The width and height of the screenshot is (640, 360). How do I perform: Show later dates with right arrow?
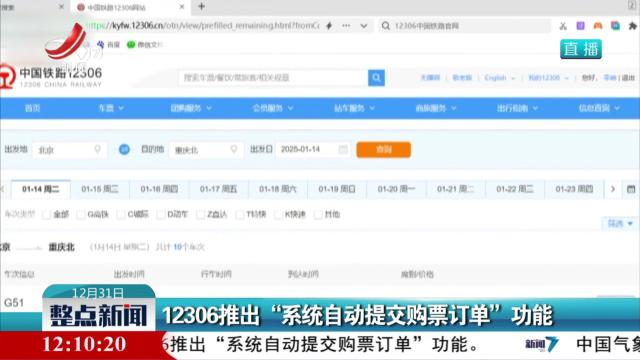[x=613, y=189]
